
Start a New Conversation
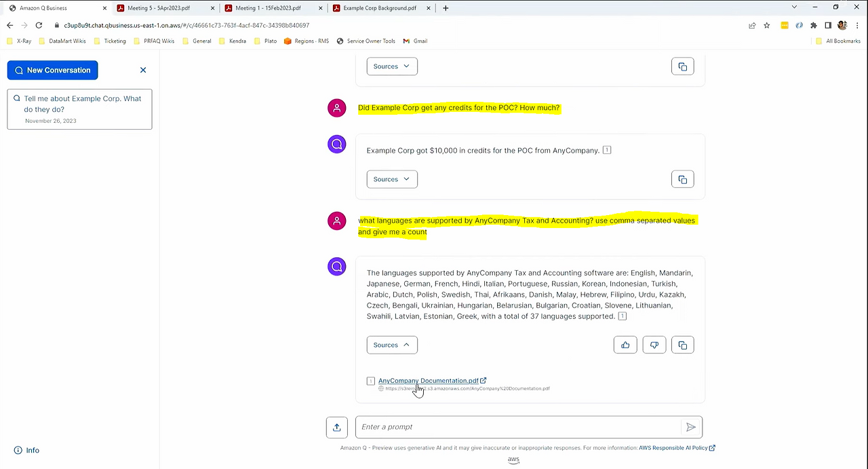(x=52, y=70)
